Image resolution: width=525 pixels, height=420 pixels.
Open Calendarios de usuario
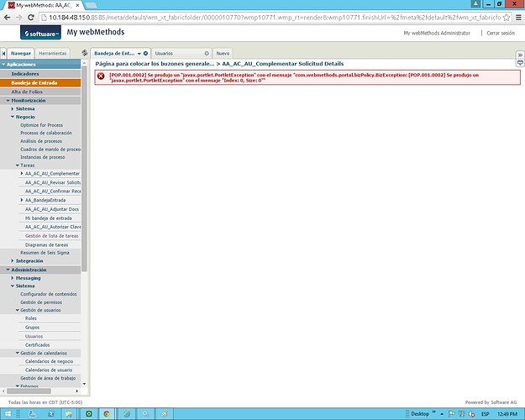click(49, 370)
